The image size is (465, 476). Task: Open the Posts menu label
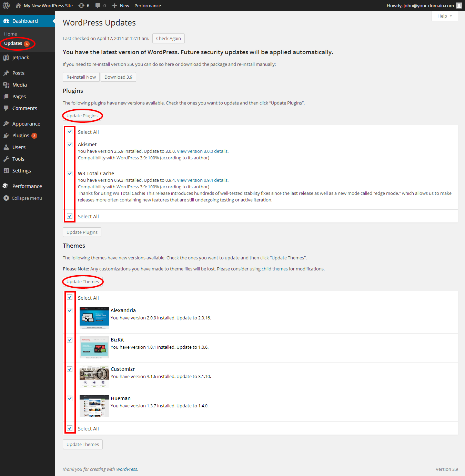(18, 73)
